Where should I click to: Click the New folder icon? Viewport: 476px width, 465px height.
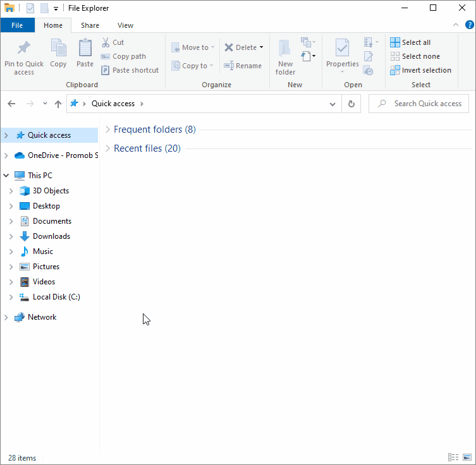[285, 48]
